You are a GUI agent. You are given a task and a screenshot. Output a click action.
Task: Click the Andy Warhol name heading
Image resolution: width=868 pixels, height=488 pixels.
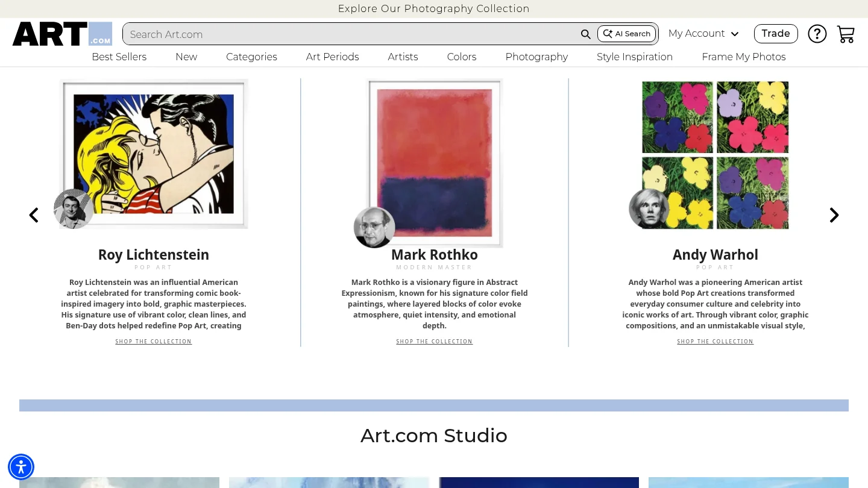click(715, 255)
